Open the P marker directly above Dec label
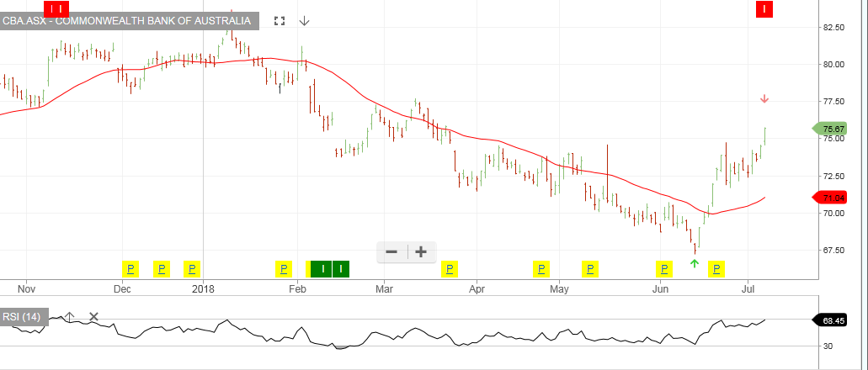The height and width of the screenshot is (370, 868). pos(130,269)
